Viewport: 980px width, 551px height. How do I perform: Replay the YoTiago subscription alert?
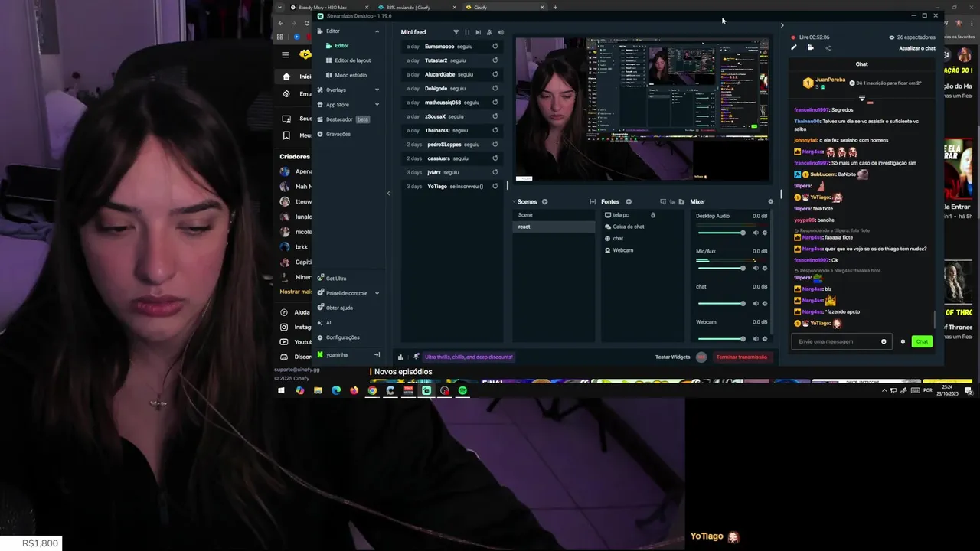pyautogui.click(x=495, y=186)
